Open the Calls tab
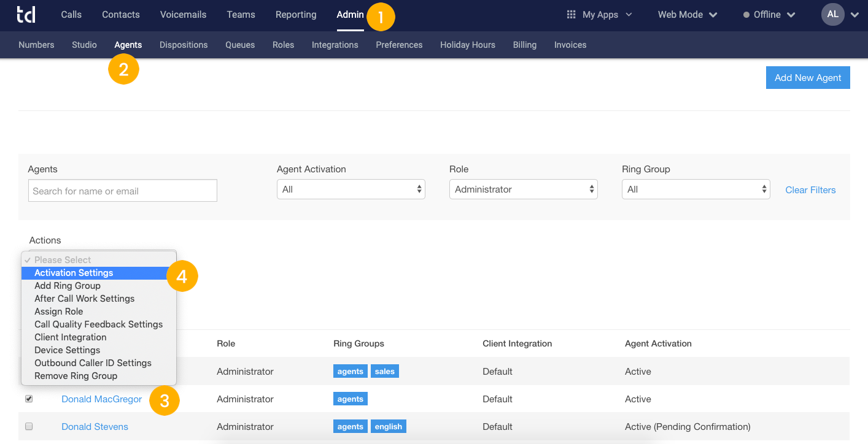This screenshot has height=444, width=868. [x=71, y=15]
